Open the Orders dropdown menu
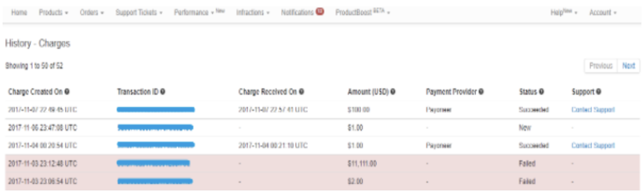The height and width of the screenshot is (193, 644). (92, 13)
